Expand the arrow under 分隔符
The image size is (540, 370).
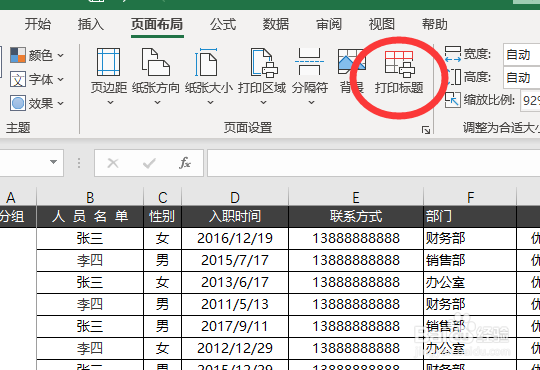click(x=311, y=102)
